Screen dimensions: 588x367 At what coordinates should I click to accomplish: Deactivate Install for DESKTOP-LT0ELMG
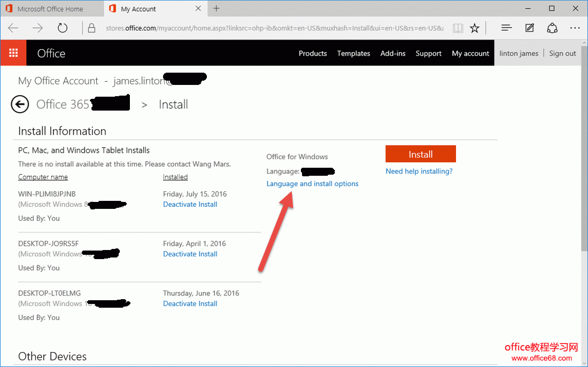click(x=190, y=303)
